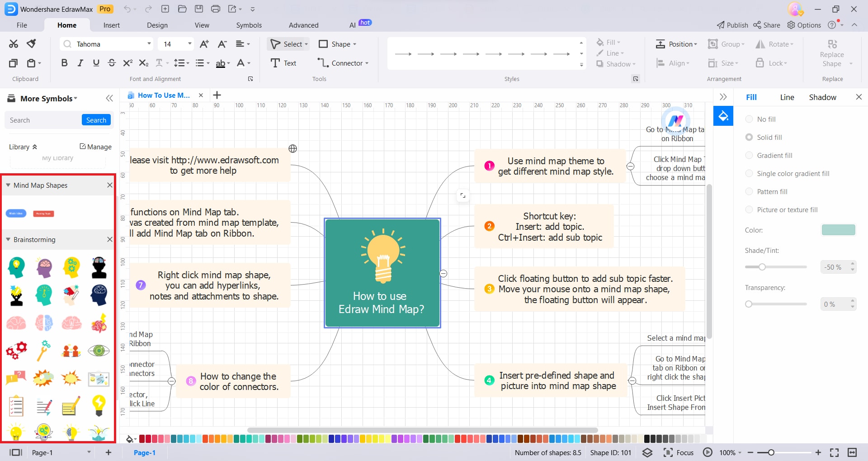Select the Text tool
868x461 pixels.
(283, 63)
